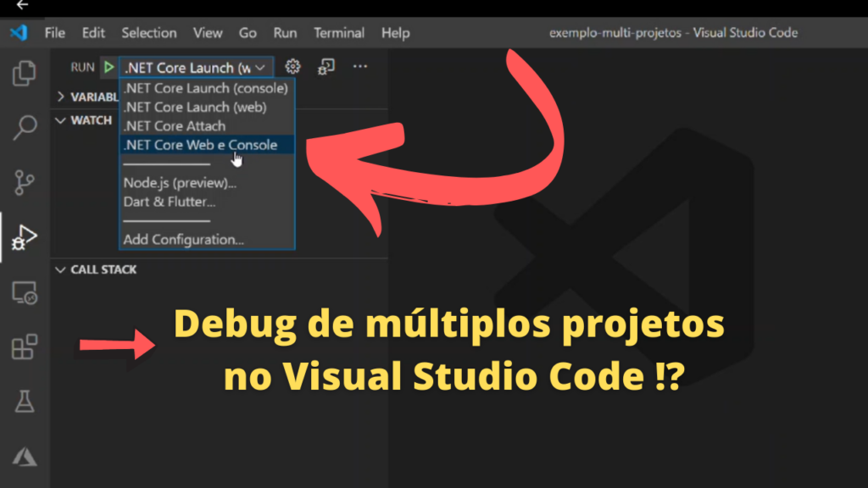This screenshot has height=488, width=868.
Task: Start debugging with the green play button
Action: click(108, 66)
